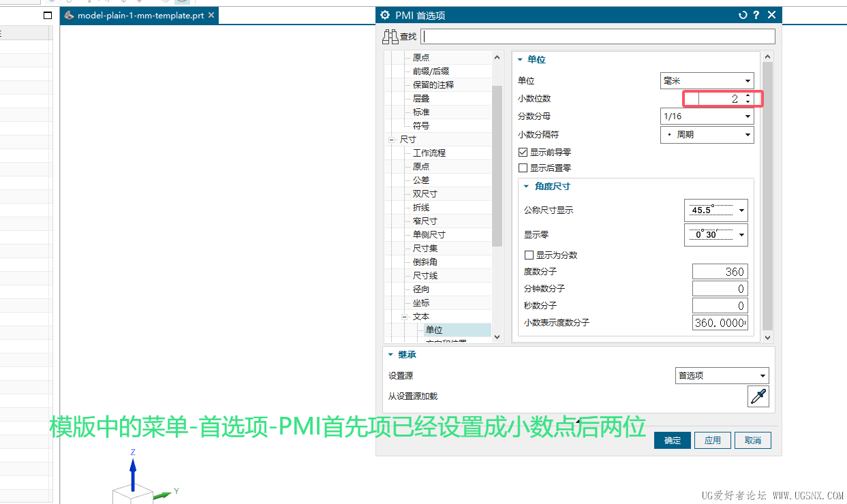Click the gear icon in PMI dialog title
Image resolution: width=847 pixels, height=504 pixels.
click(385, 15)
